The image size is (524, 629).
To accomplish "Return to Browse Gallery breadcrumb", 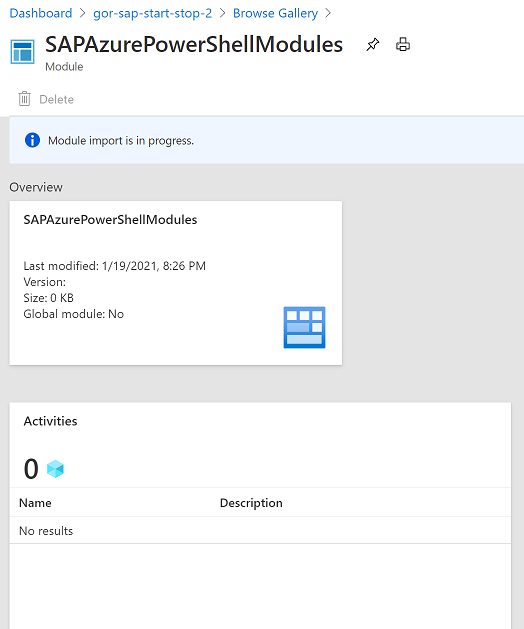I will pyautogui.click(x=275, y=13).
